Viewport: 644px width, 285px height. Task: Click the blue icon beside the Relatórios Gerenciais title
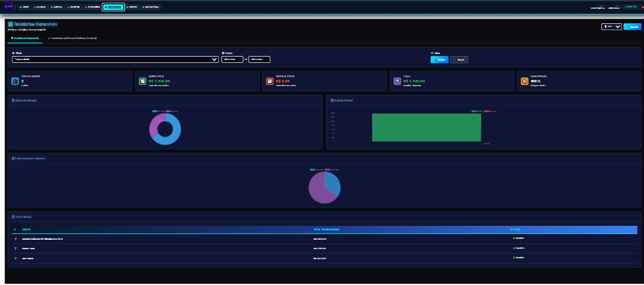point(10,25)
